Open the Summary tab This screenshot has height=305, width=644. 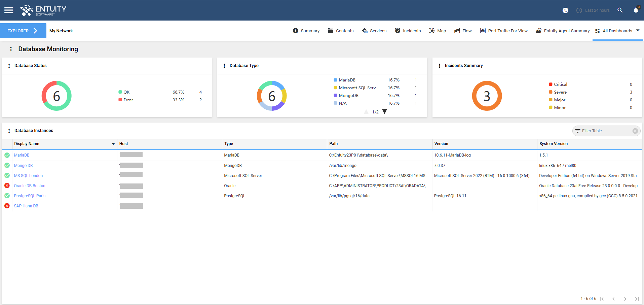(x=306, y=31)
